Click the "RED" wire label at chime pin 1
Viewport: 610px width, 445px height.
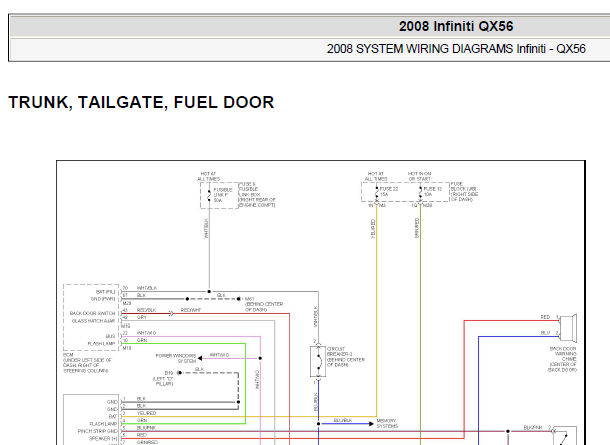click(545, 317)
